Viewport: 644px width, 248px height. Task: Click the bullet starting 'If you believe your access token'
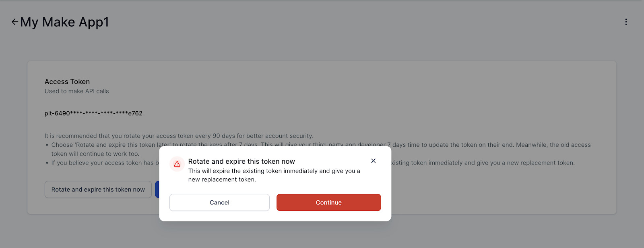[103, 163]
